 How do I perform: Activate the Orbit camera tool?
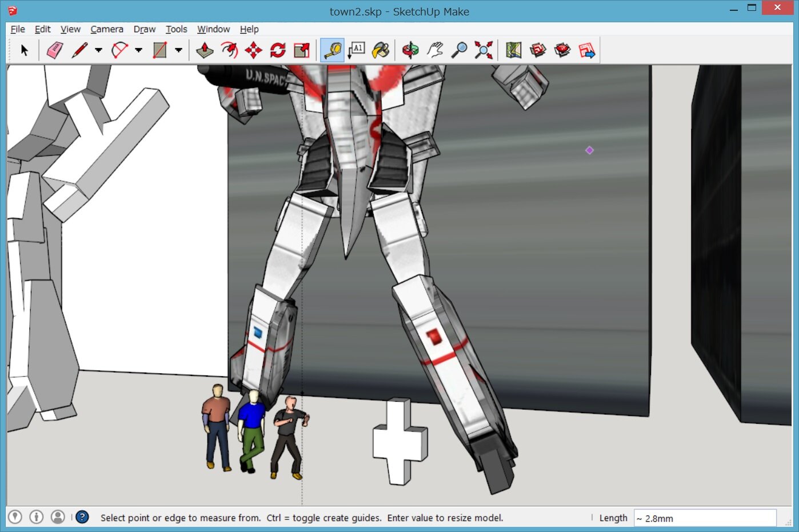click(410, 50)
